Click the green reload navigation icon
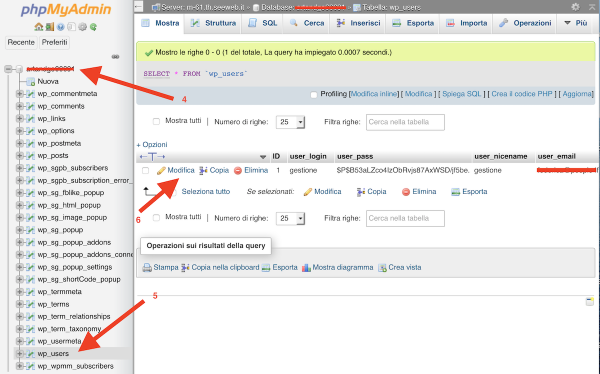 (93, 27)
